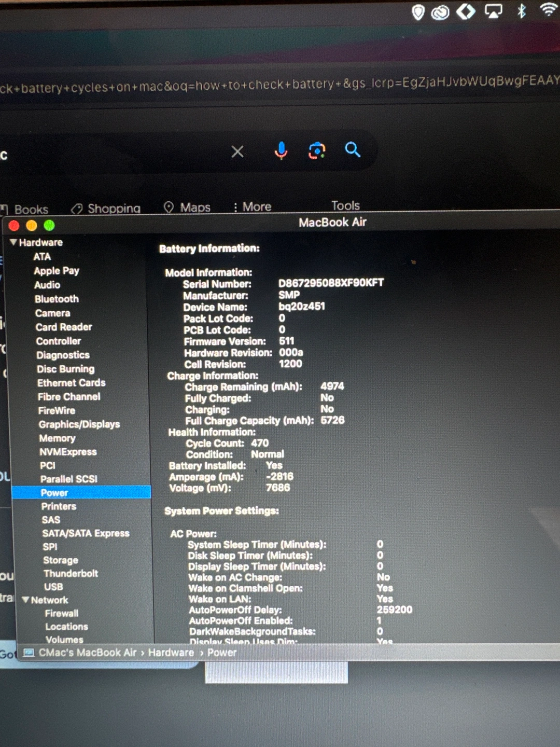This screenshot has height=747, width=560.
Task: Select Firewall under Network
Action: [x=62, y=613]
